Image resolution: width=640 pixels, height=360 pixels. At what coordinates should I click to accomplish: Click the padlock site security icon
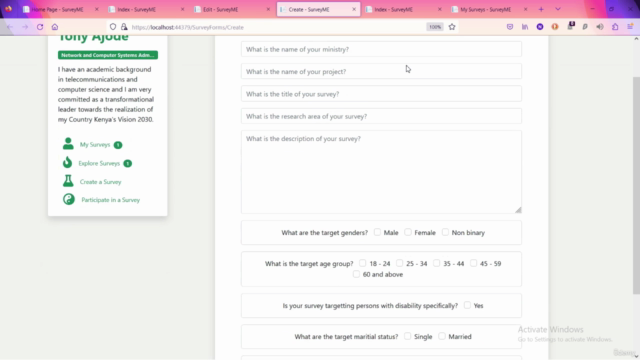click(x=124, y=27)
